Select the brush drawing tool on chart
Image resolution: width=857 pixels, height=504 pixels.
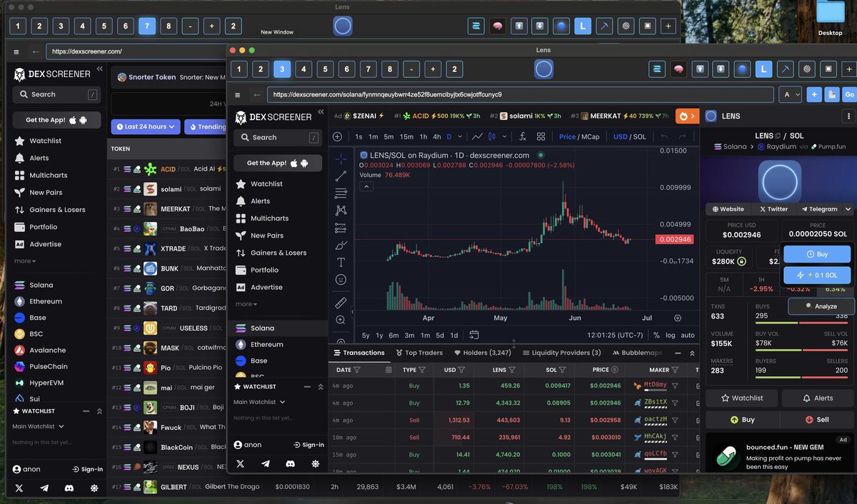click(341, 245)
